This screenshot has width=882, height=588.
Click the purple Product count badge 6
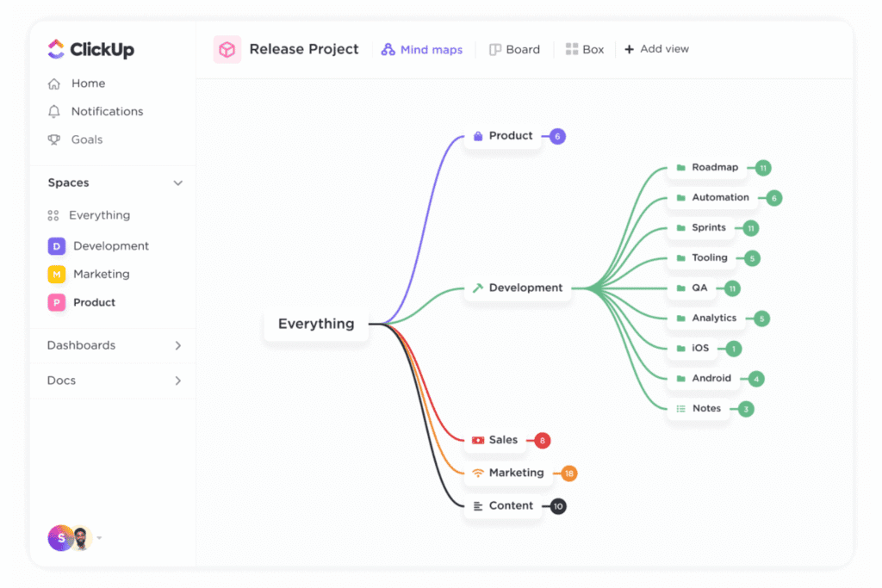click(x=557, y=136)
